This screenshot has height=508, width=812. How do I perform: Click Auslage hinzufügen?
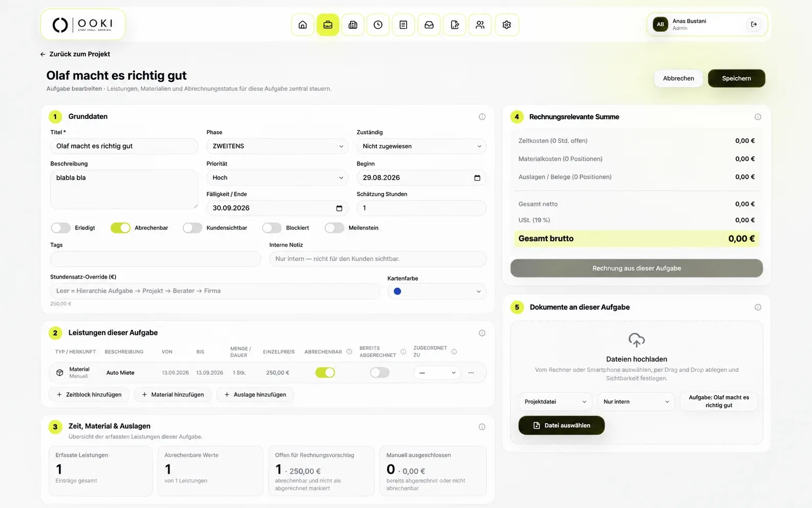pyautogui.click(x=255, y=395)
